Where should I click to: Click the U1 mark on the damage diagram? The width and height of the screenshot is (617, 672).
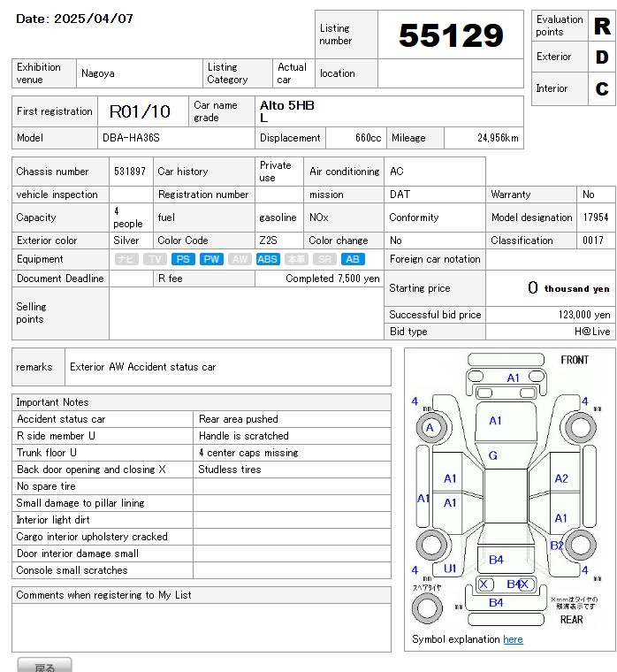(x=449, y=569)
